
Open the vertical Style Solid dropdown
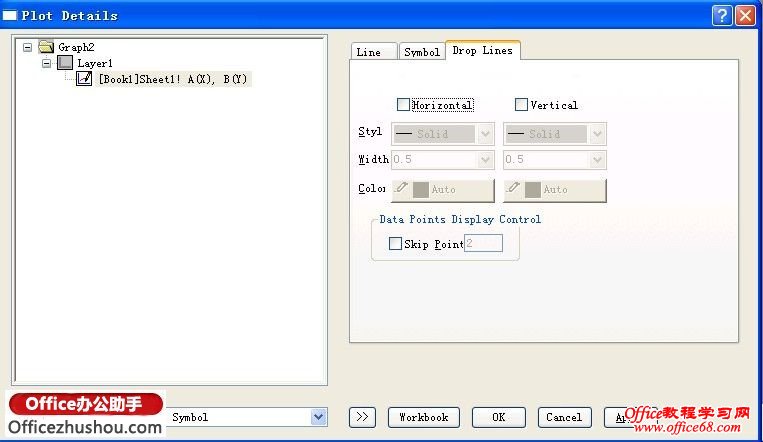pos(598,134)
